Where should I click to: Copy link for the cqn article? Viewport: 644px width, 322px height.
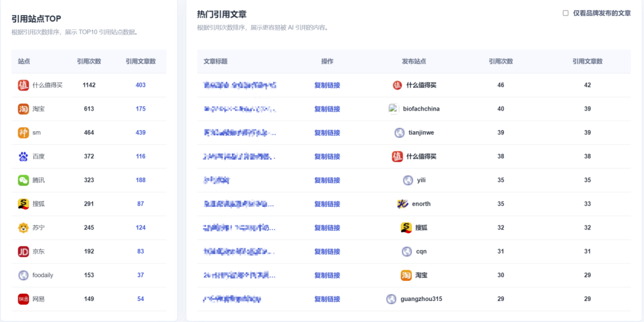327,252
